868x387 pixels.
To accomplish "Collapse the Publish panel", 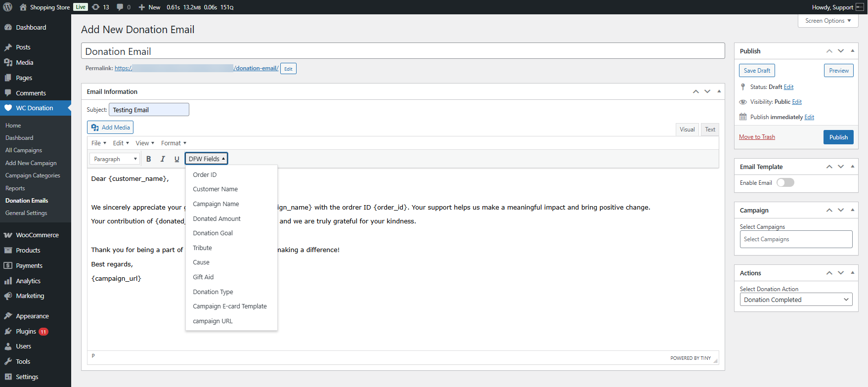I will 852,51.
